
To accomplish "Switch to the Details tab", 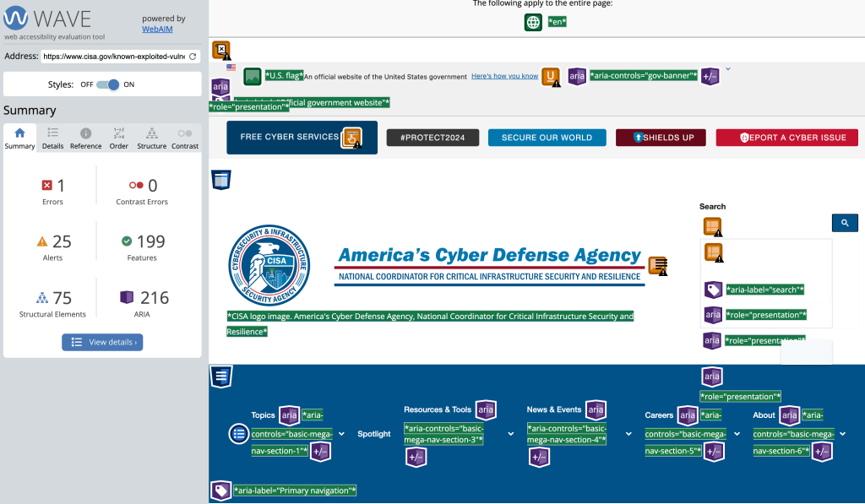I will pos(52,138).
